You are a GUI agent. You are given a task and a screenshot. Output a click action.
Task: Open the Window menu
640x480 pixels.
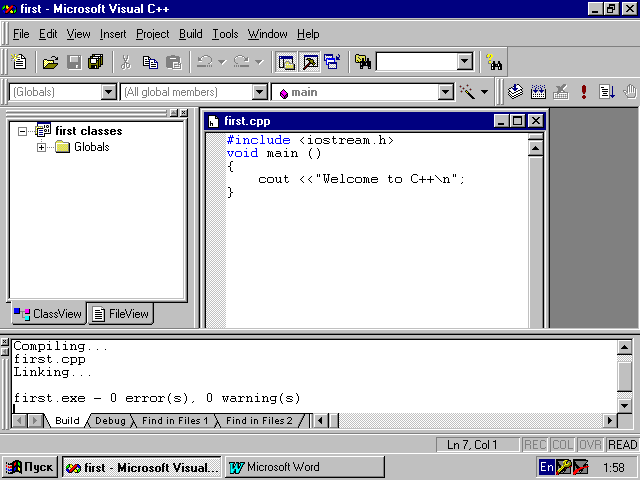tap(267, 34)
